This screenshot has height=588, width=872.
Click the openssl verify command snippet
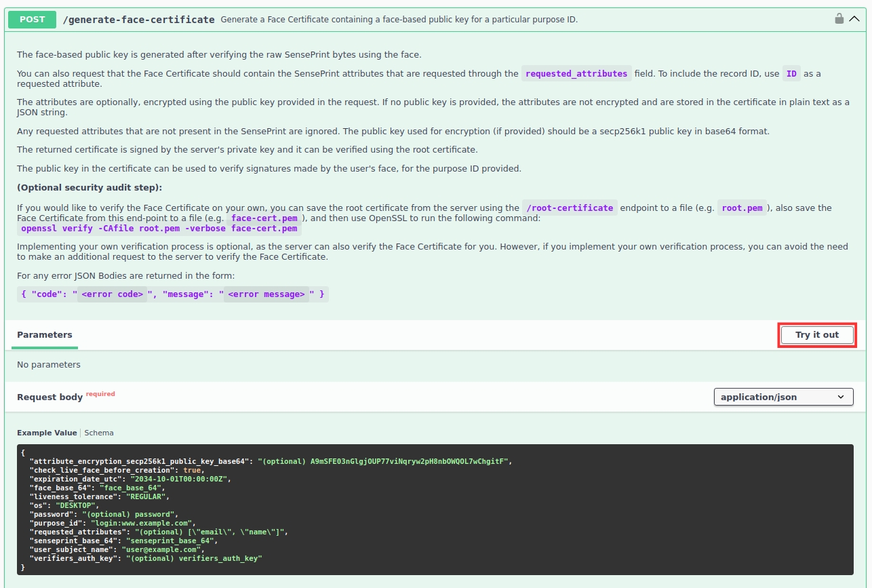click(159, 229)
